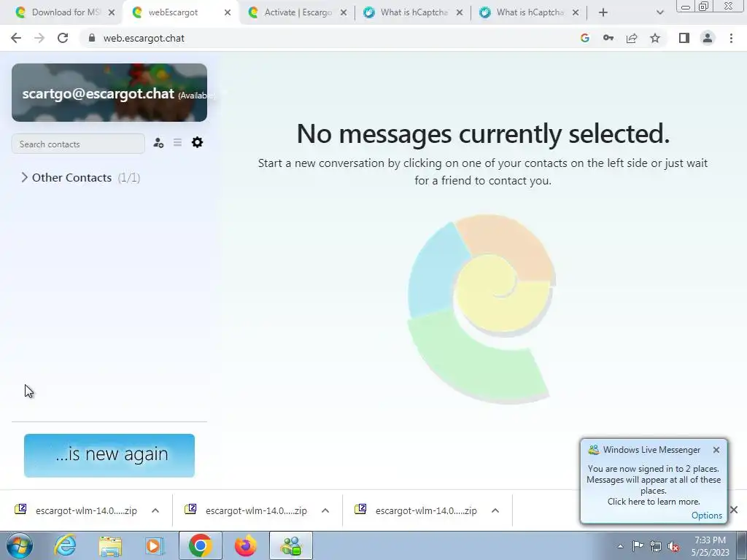The width and height of the screenshot is (747, 560).
Task: Show hidden system tray icons
Action: click(620, 546)
